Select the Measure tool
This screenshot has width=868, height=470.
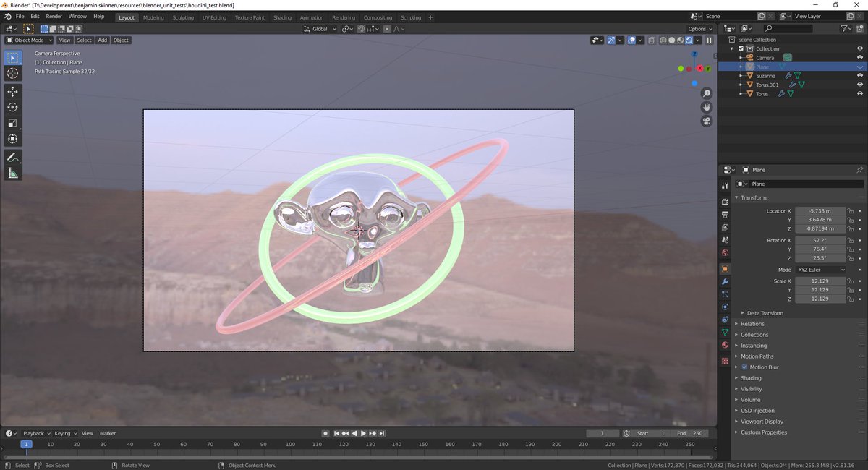(13, 173)
